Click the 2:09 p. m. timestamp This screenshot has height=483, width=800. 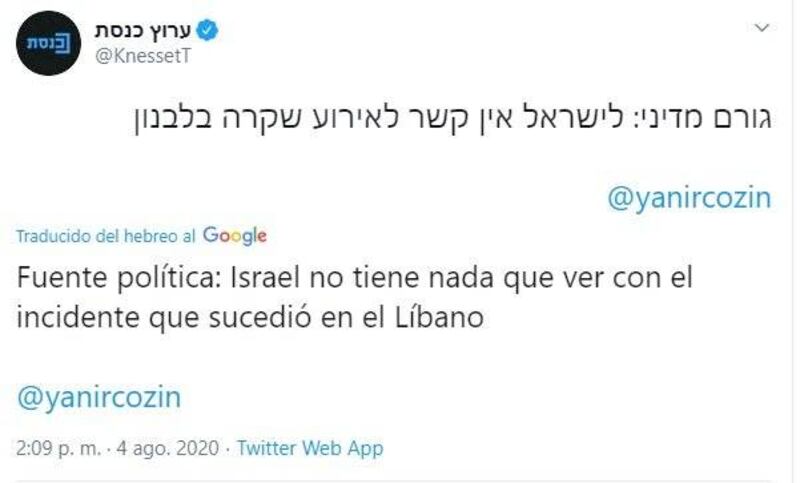(57, 447)
